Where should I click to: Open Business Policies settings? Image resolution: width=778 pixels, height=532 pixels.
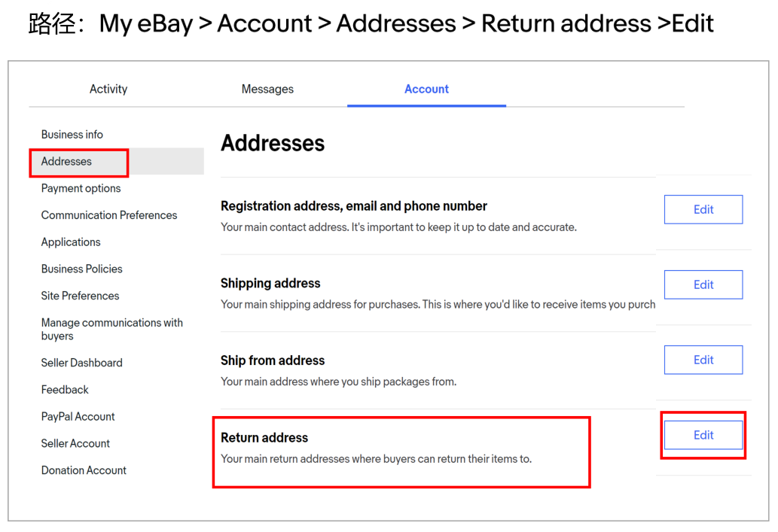tap(81, 269)
